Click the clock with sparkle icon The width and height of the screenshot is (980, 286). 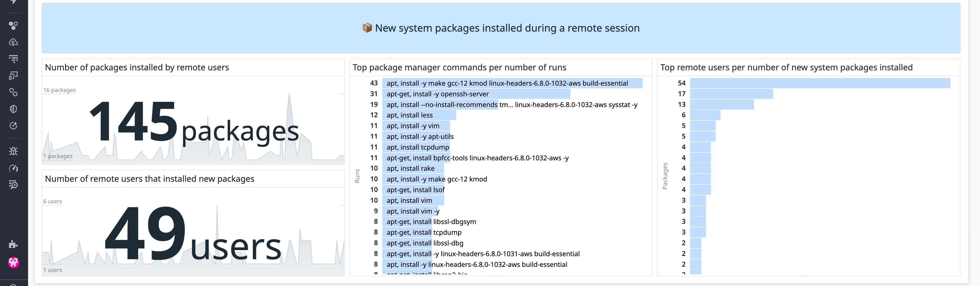(14, 125)
